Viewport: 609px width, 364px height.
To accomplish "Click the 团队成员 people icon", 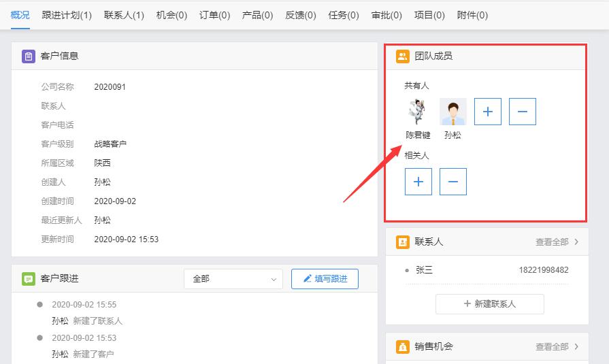I will [403, 56].
